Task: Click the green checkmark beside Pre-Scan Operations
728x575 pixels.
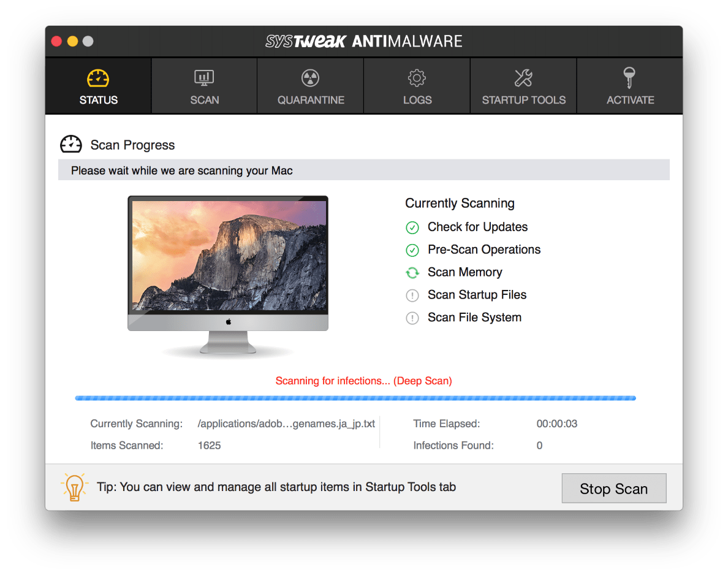Action: tap(412, 250)
